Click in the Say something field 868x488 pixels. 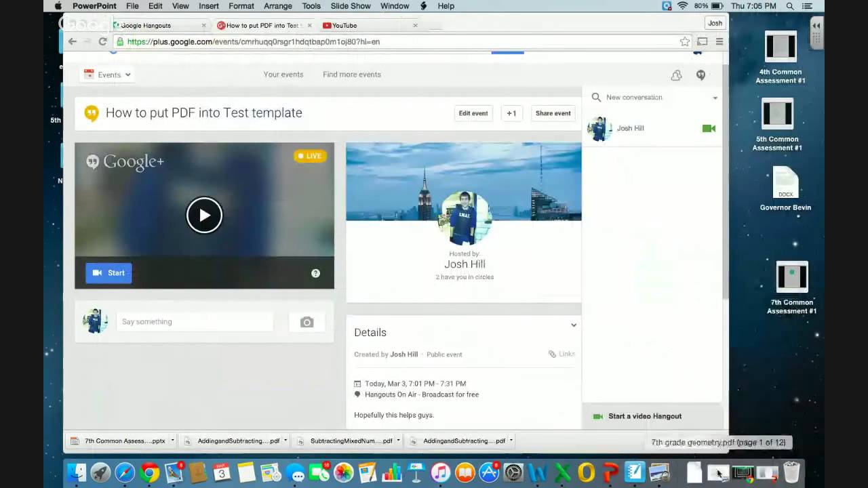tap(195, 322)
